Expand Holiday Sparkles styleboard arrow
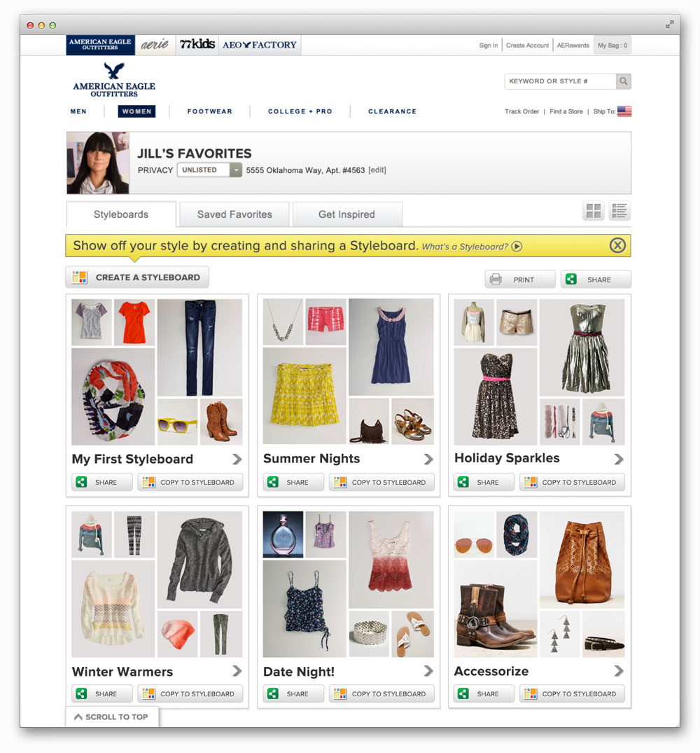 point(619,459)
